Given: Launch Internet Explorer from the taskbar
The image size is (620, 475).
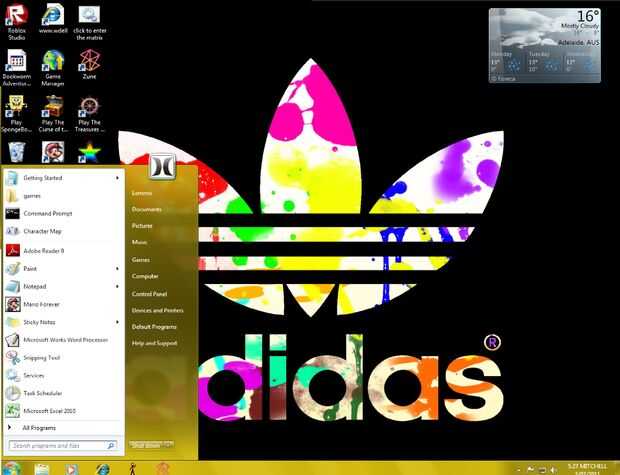Looking at the screenshot, I should pyautogui.click(x=103, y=469).
